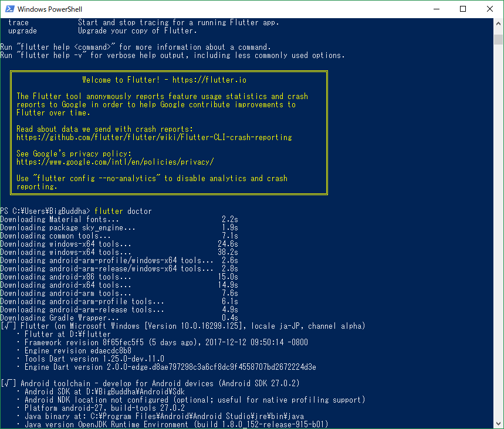Image resolution: width=504 pixels, height=429 pixels.
Task: Maximize the Windows PowerShell window
Action: click(x=463, y=9)
